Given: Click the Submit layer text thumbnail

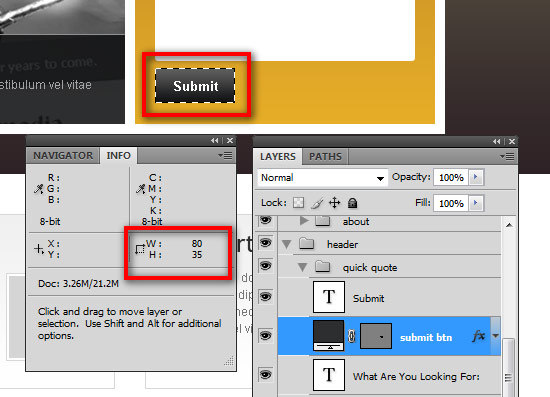Looking at the screenshot, I should click(x=329, y=297).
